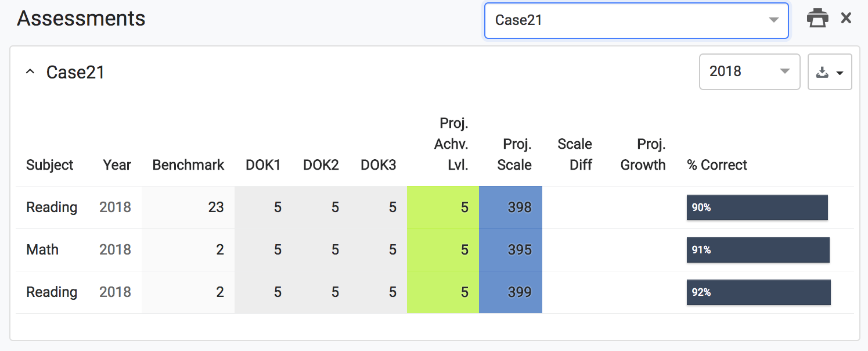Click the 91% correct progress bar
This screenshot has height=351, width=868.
click(x=758, y=250)
